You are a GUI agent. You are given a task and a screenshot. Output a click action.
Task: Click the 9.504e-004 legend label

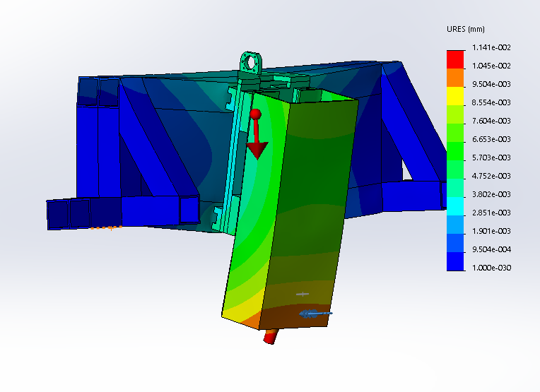(x=491, y=249)
